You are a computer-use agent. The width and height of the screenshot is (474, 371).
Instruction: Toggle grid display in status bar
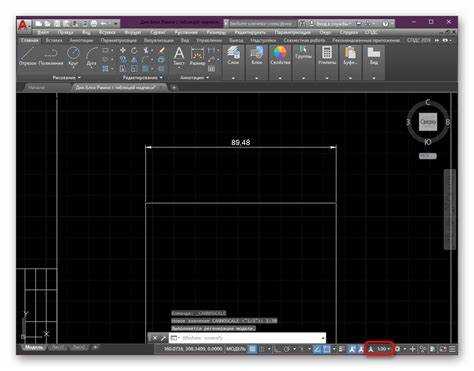click(x=253, y=349)
